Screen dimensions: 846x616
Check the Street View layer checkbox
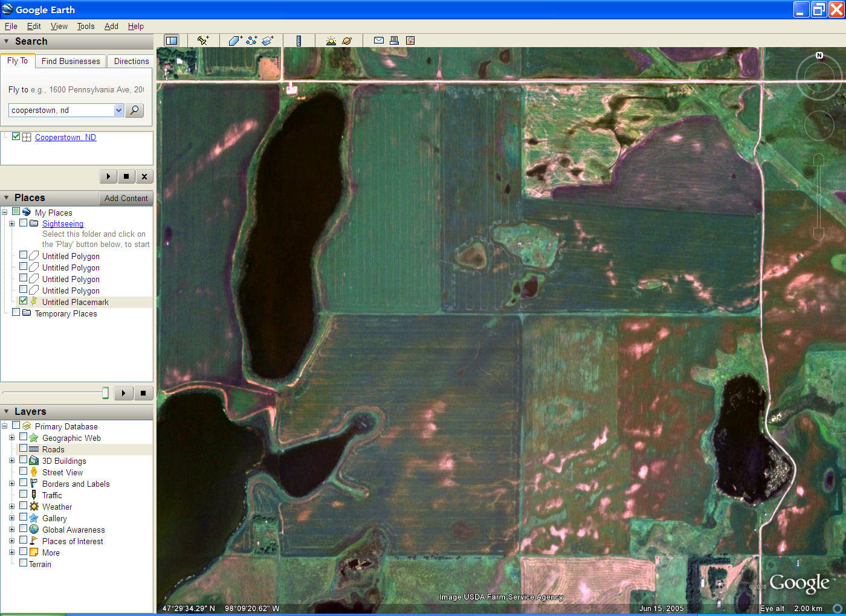point(23,472)
